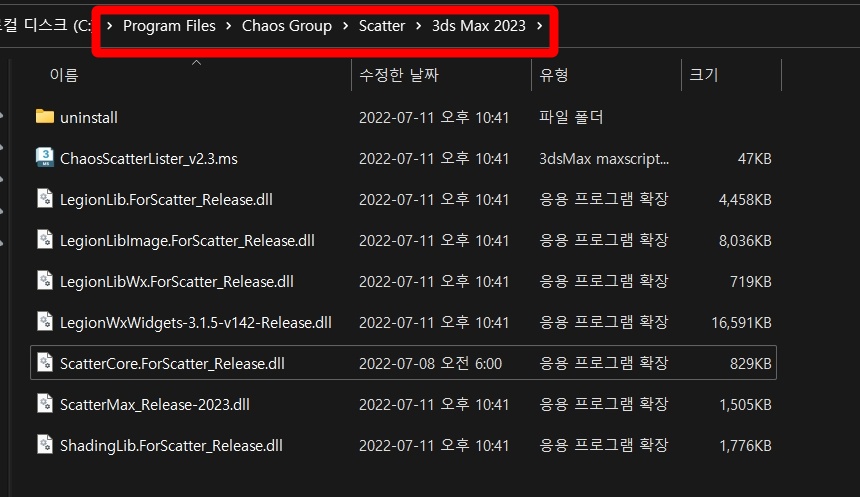This screenshot has height=497, width=860.
Task: Click the 16,591KB size cell
Action: [742, 323]
